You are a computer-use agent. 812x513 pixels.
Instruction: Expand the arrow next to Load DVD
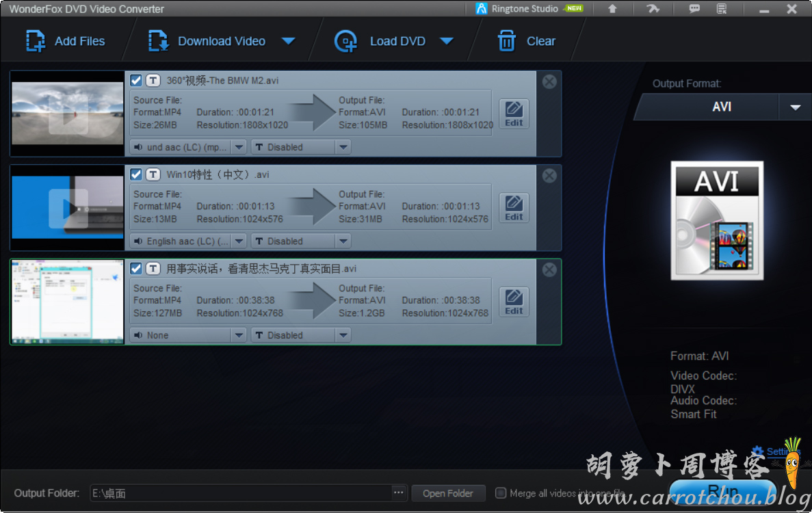click(x=447, y=41)
